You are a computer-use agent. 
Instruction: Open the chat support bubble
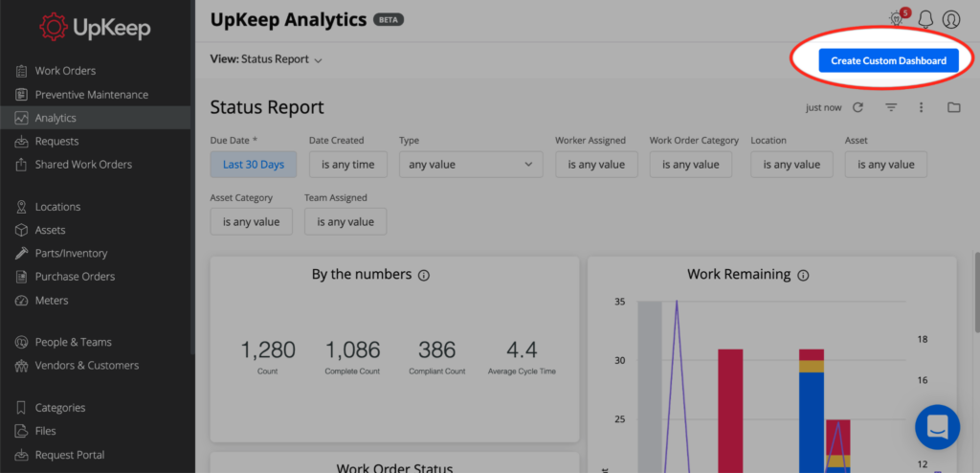(x=937, y=427)
